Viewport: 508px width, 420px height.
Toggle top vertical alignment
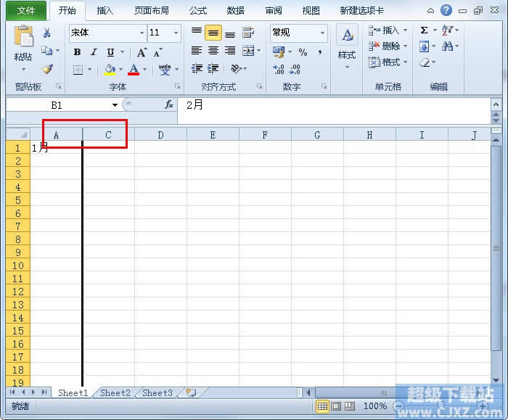click(197, 33)
